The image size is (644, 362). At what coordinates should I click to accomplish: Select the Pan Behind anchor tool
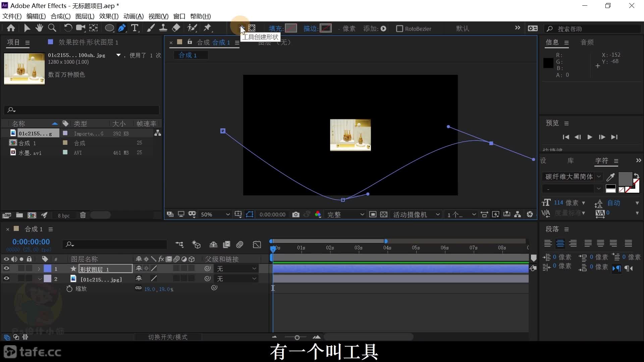pyautogui.click(x=94, y=28)
